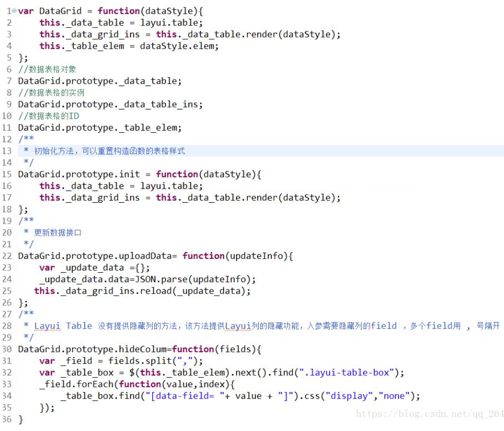
Task: Click comment opener '/**' on line 19
Action: pos(26,220)
